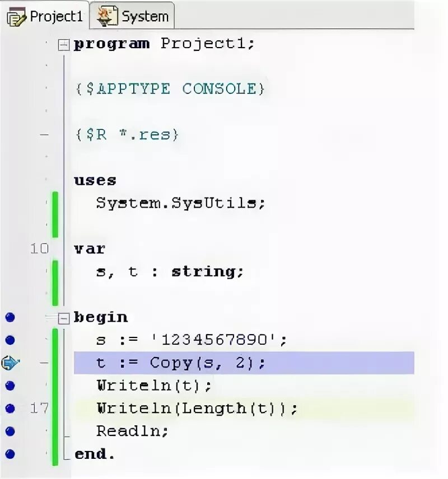Click blue dot beside begin line
This screenshot has height=479, width=448.
coord(10,317)
